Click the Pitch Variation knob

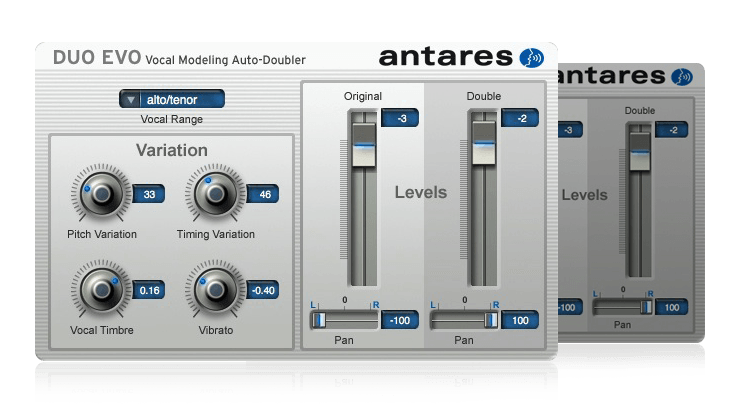tap(101, 193)
